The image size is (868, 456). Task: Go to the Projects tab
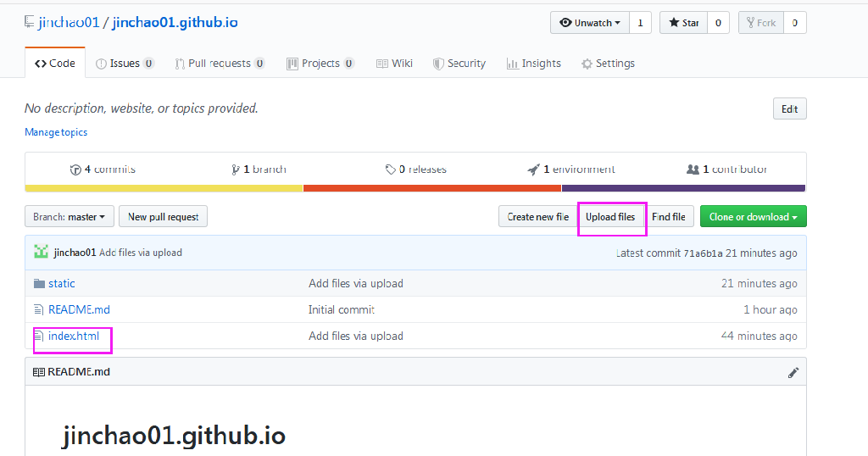[320, 63]
